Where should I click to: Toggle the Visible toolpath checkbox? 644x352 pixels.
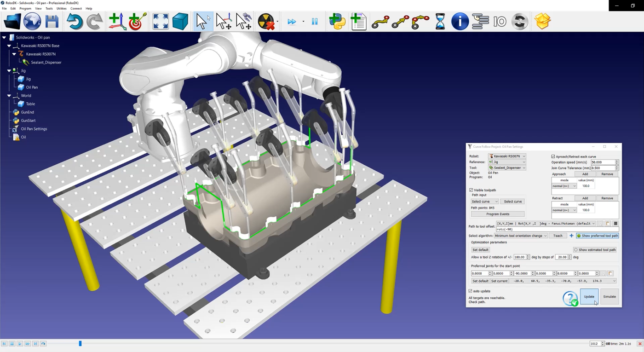click(x=471, y=190)
